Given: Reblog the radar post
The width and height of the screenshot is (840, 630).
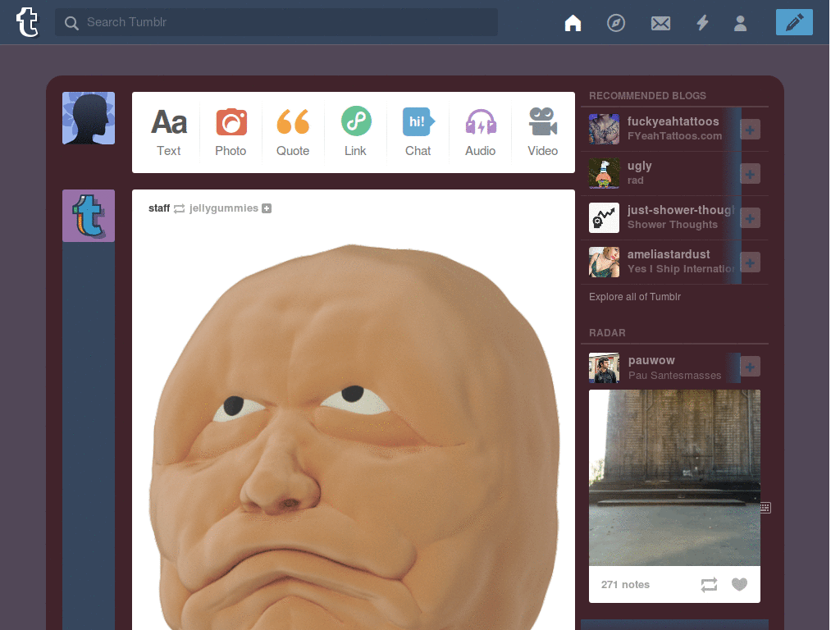Looking at the screenshot, I should pos(709,584).
